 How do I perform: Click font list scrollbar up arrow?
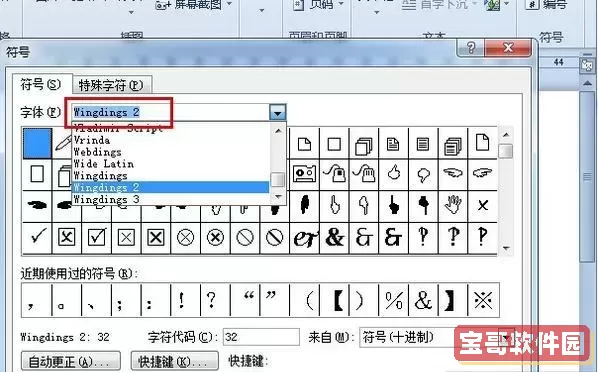278,130
